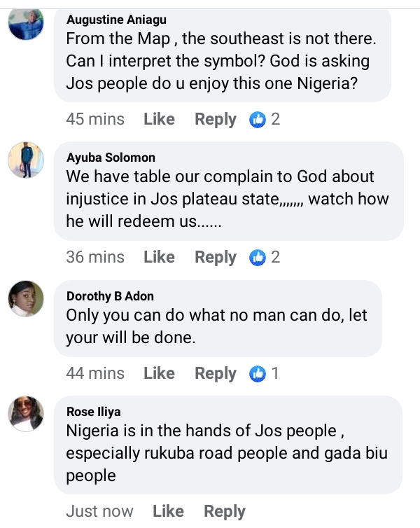Open Rose Iliya's profile name link
The image size is (420, 528).
point(93,411)
